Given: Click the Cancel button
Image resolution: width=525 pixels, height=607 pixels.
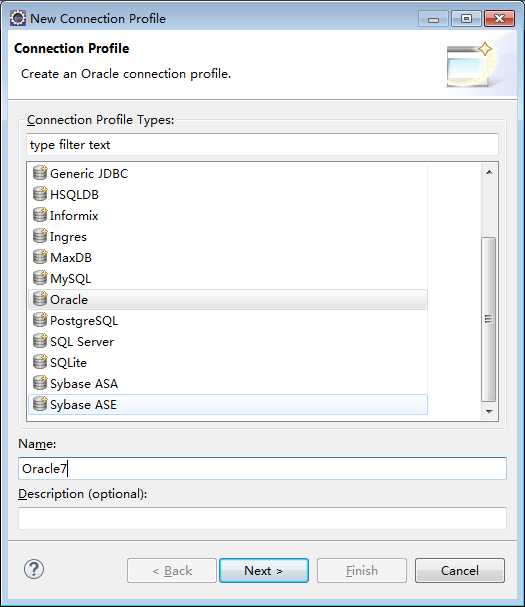Looking at the screenshot, I should [460, 570].
